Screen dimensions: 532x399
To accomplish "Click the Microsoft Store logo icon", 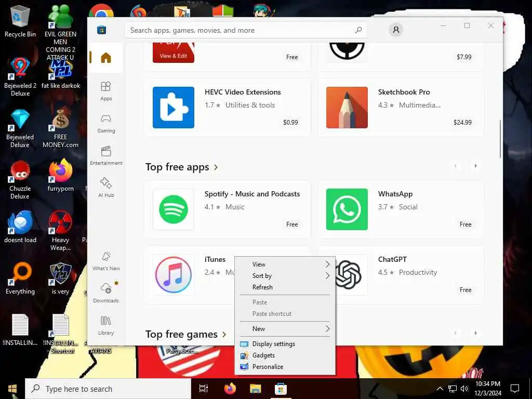I will point(101,30).
